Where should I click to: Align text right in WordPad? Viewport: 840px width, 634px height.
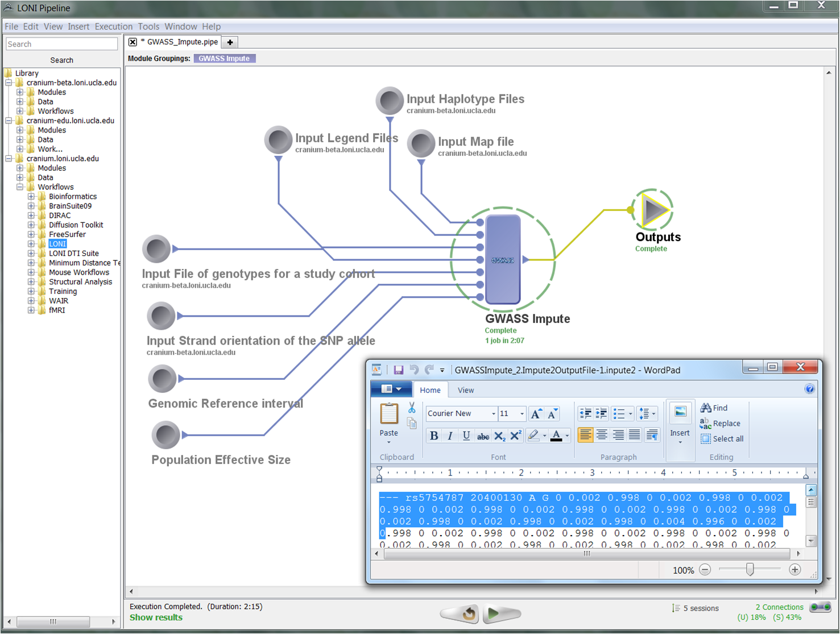pos(618,435)
